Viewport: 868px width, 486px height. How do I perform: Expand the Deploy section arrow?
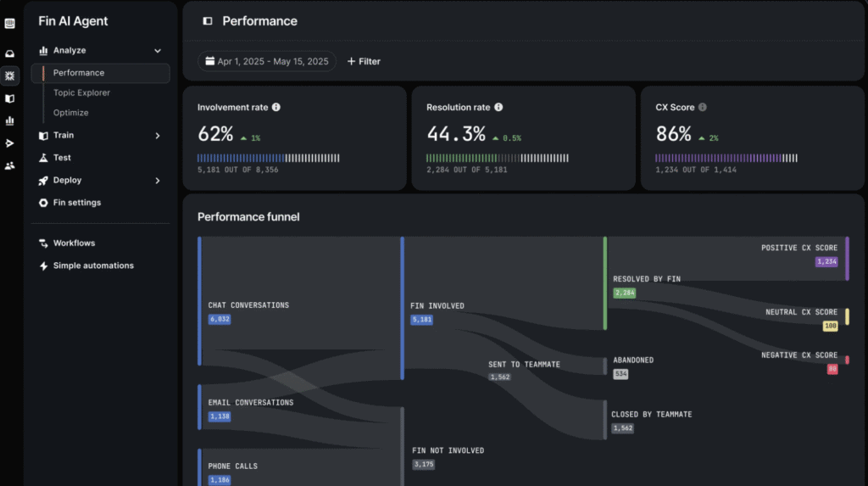[158, 181]
